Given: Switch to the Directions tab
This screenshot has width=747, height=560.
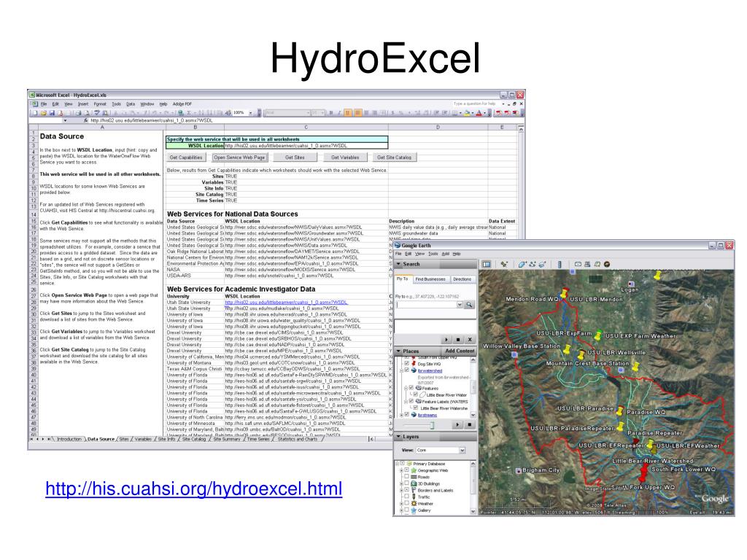Looking at the screenshot, I should pos(462,279).
